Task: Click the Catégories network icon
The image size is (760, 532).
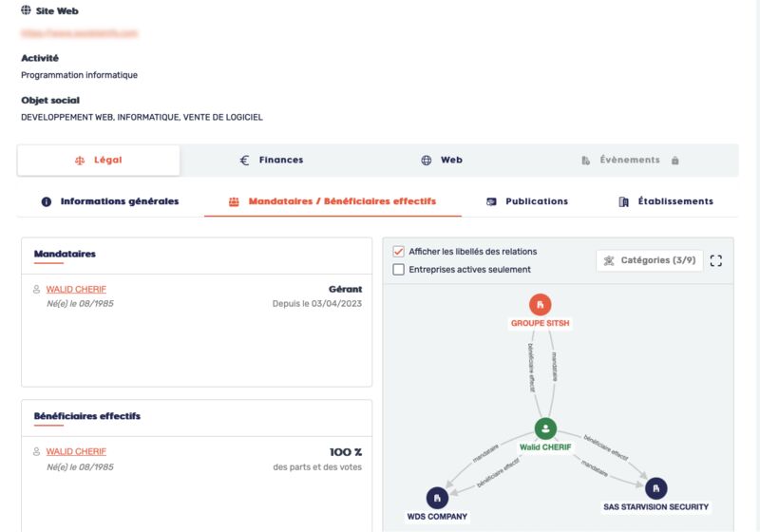Action: [x=609, y=260]
